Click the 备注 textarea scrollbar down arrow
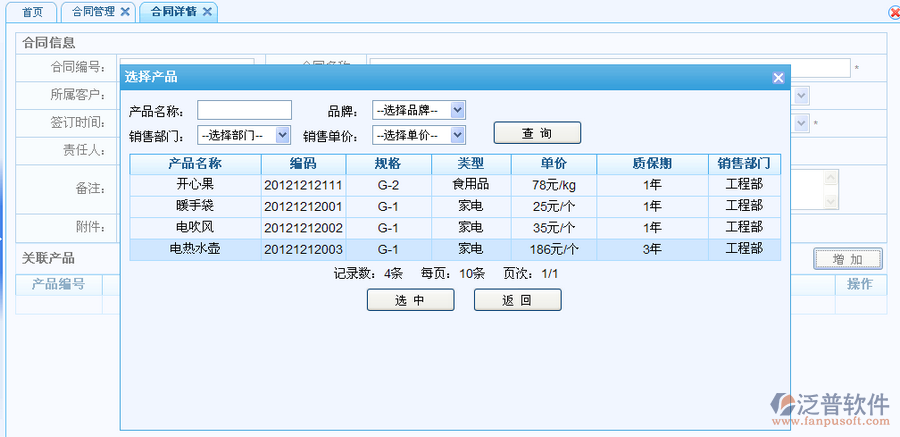 point(829,202)
